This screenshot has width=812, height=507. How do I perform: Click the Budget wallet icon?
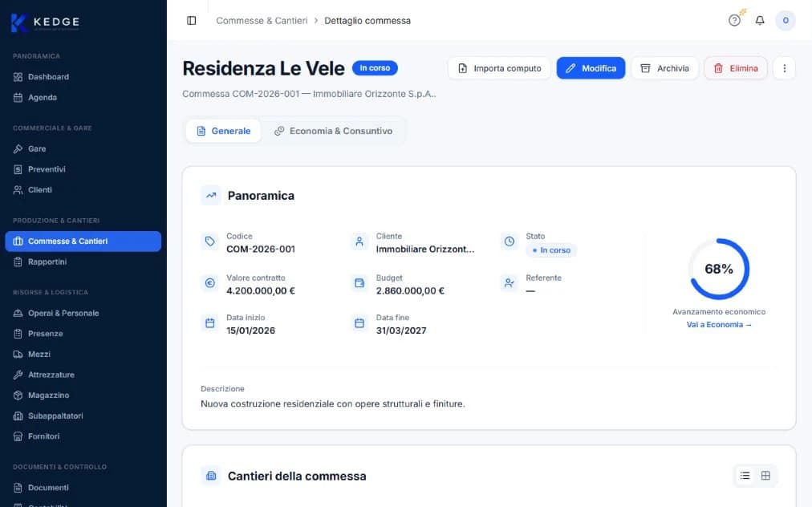359,282
